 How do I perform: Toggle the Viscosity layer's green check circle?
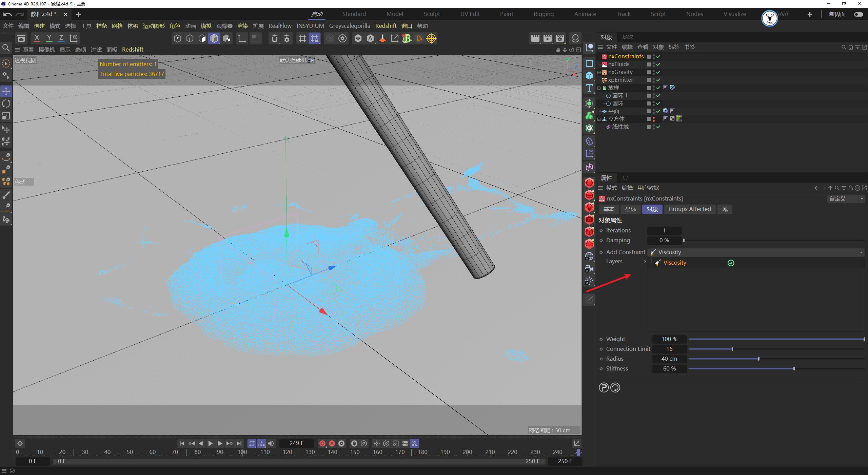click(731, 263)
